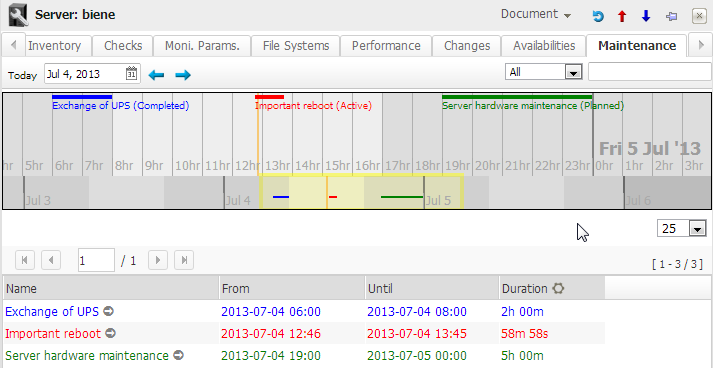
Task: Jump to first page of results
Action: (25, 260)
